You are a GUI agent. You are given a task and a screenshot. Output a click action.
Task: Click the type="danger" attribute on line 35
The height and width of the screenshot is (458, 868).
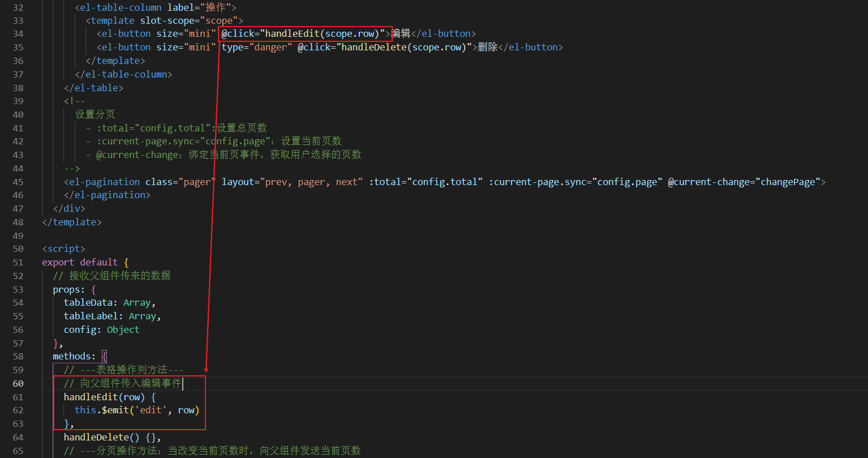point(256,48)
